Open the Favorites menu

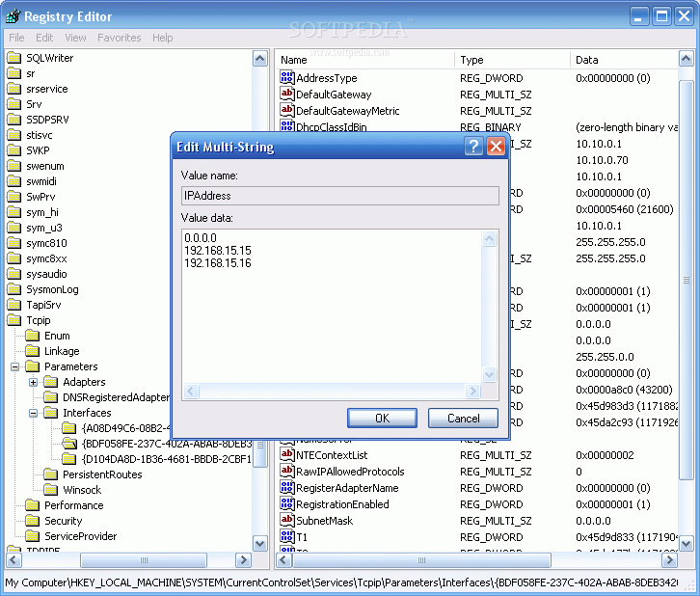click(119, 38)
